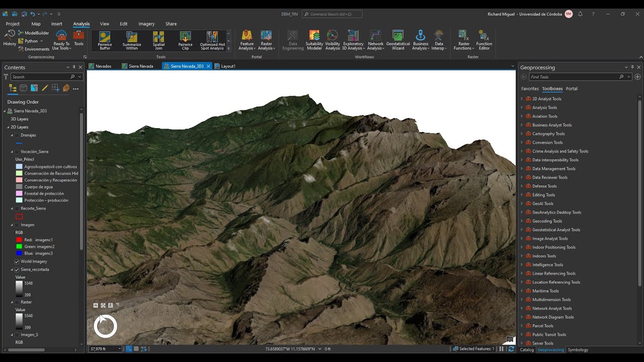Open the Function Editor
The width and height of the screenshot is (644, 362).
484,40
